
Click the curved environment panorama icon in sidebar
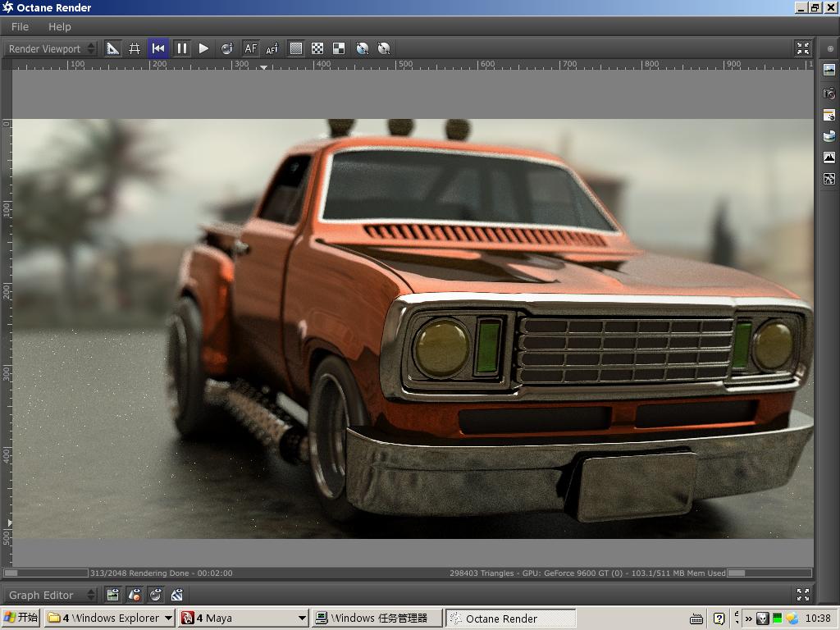click(x=829, y=136)
